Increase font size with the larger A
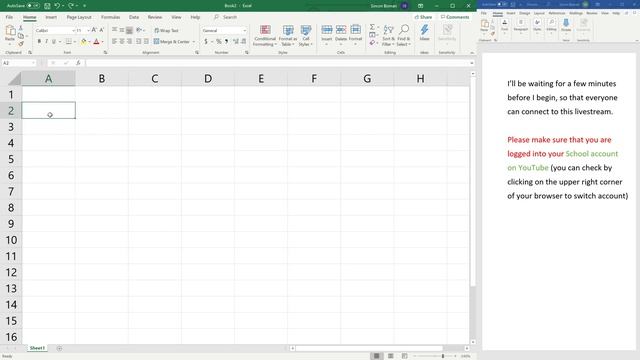Viewport: 640px width, 360px height. (x=94, y=30)
